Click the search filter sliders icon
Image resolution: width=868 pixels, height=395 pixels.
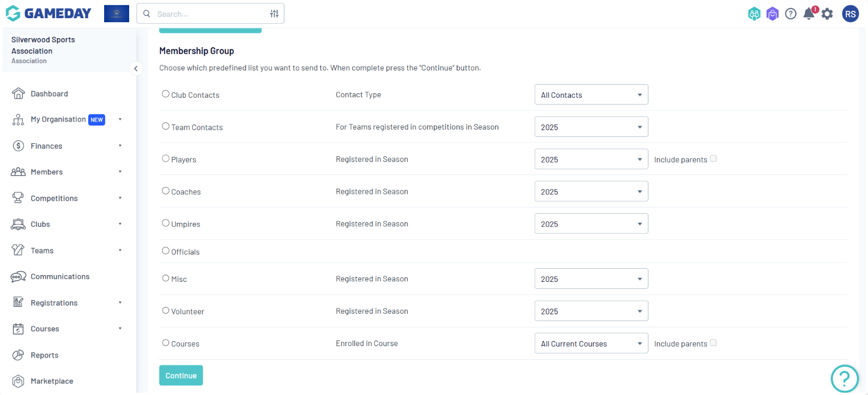coord(274,14)
